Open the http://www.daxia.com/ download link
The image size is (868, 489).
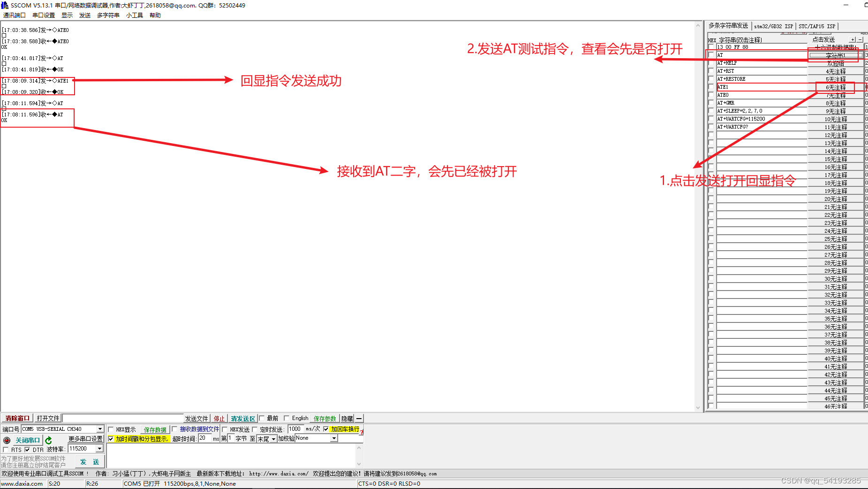[x=279, y=474]
